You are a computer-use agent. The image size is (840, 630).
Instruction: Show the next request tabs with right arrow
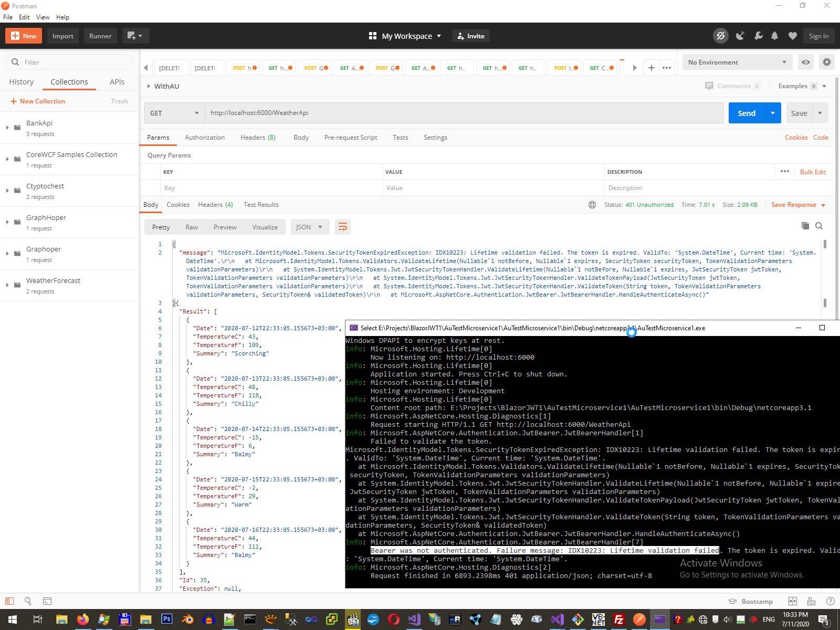[635, 68]
